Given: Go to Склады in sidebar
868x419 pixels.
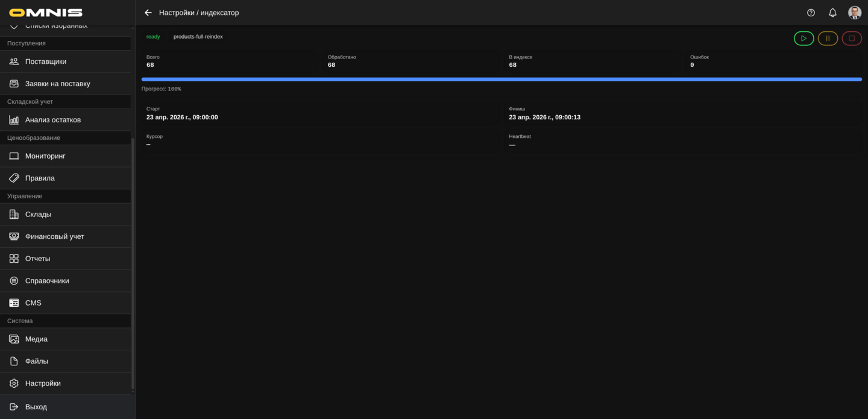Looking at the screenshot, I should click(x=38, y=215).
